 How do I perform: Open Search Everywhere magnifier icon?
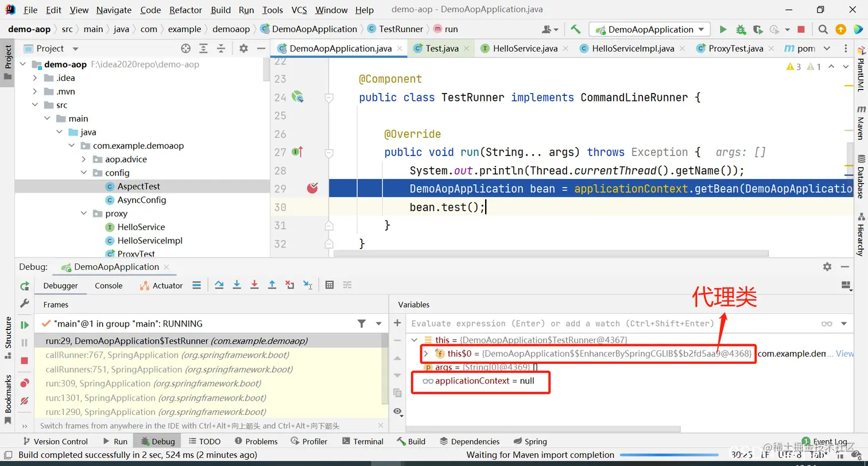(x=823, y=29)
